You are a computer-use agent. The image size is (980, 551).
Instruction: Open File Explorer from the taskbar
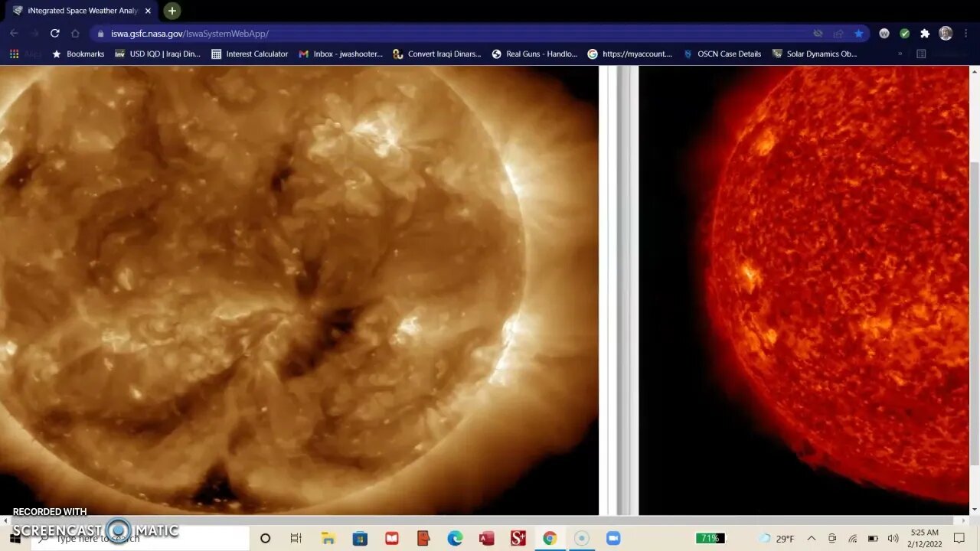(328, 538)
